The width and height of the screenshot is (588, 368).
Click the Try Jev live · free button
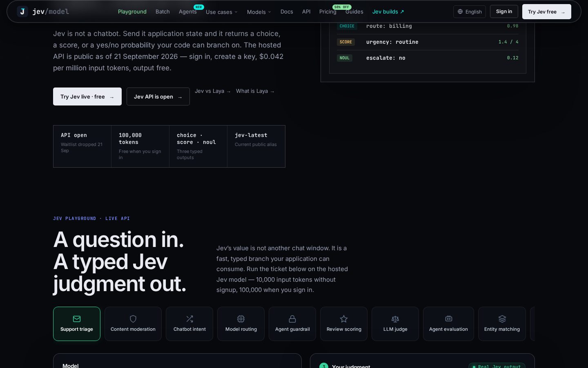(x=87, y=96)
